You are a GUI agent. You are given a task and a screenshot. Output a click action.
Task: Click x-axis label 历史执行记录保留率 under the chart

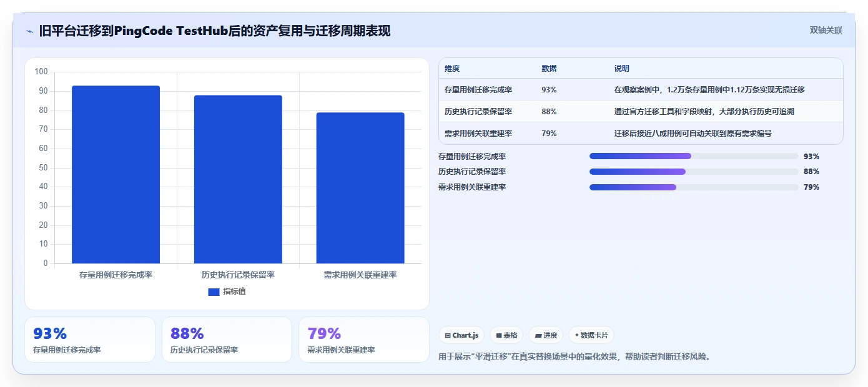(238, 275)
